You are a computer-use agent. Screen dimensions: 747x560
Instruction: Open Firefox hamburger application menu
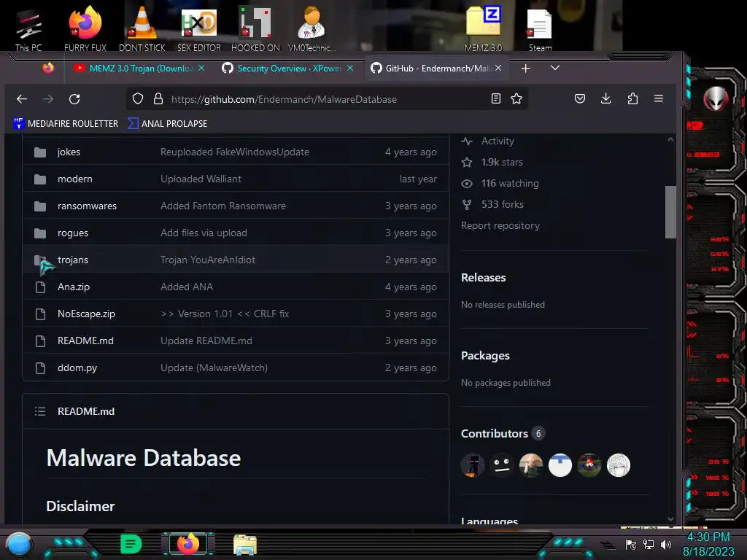[659, 98]
